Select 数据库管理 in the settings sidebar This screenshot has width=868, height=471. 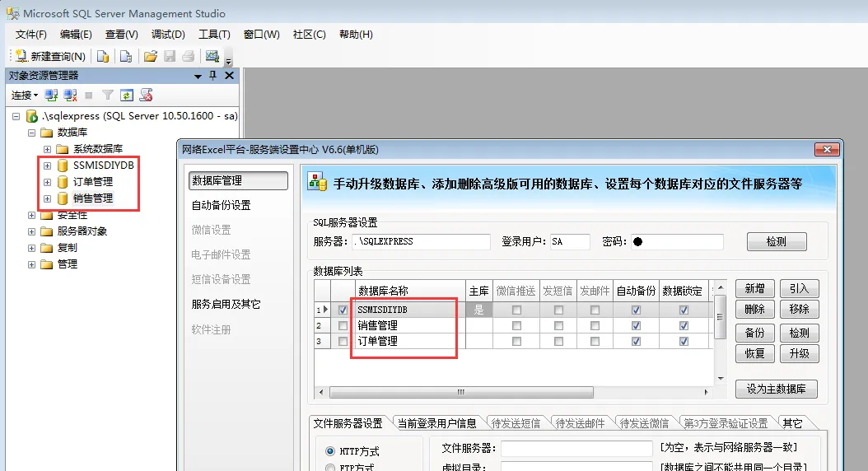238,180
